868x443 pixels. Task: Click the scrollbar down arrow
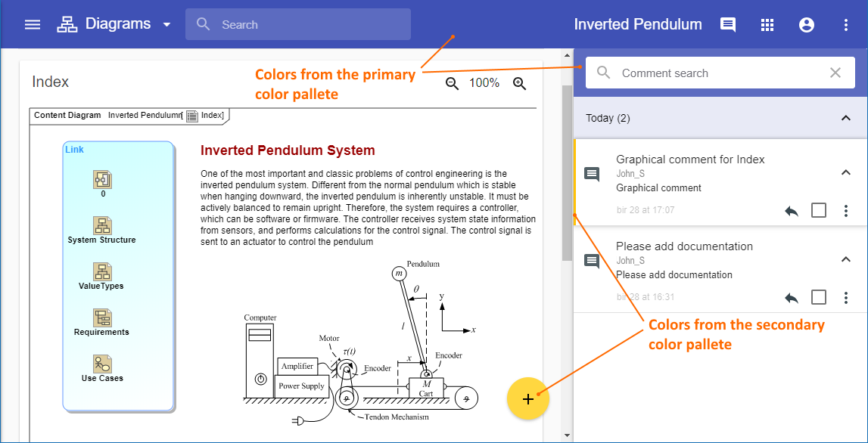click(x=566, y=435)
